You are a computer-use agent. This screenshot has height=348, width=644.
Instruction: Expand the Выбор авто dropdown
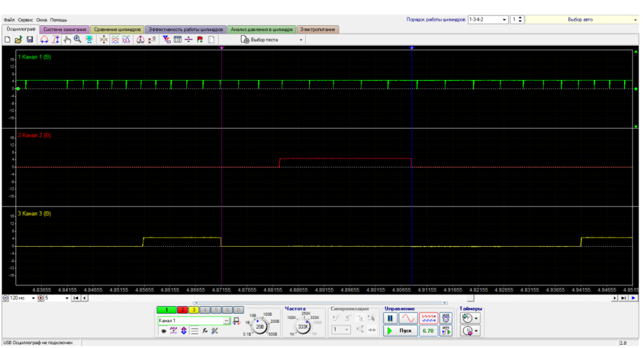[x=635, y=20]
